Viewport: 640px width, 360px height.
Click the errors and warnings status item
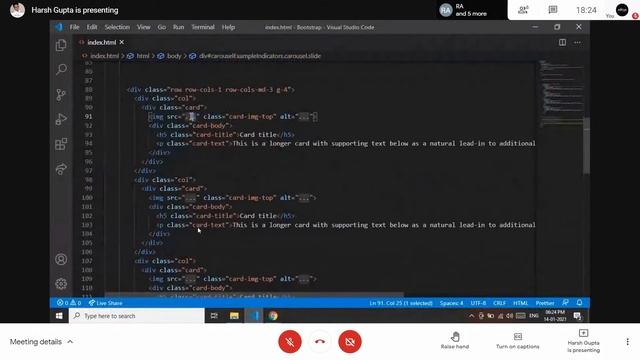pyautogui.click(x=69, y=303)
